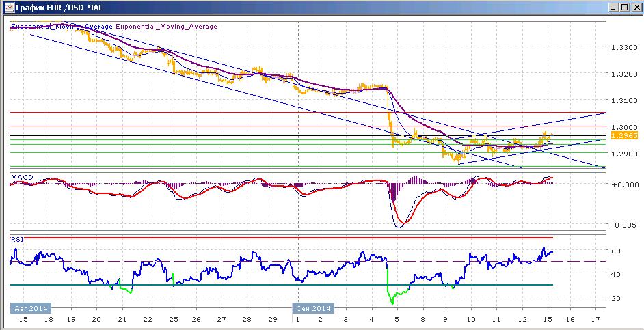The image size is (644, 330).
Task: Click date 19 on time axis
Action: click(x=71, y=319)
